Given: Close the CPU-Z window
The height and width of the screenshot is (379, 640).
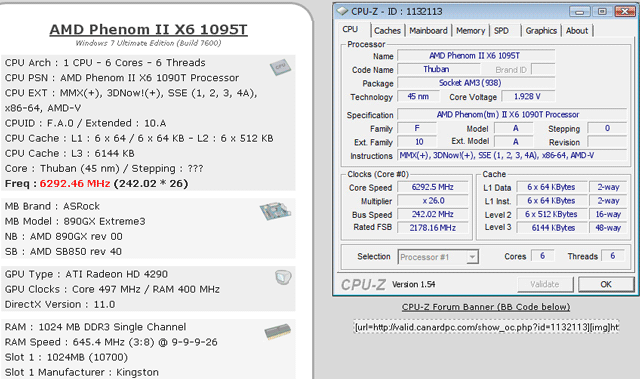Looking at the screenshot, I should pos(624,11).
